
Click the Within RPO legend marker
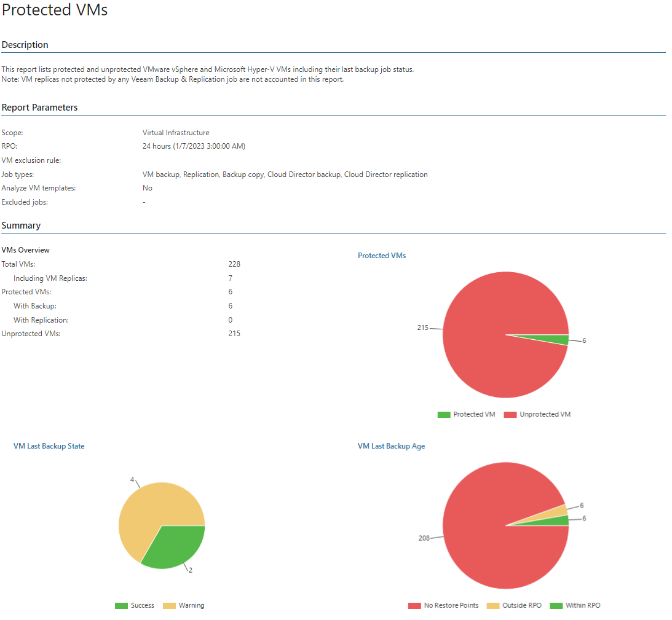pos(556,605)
